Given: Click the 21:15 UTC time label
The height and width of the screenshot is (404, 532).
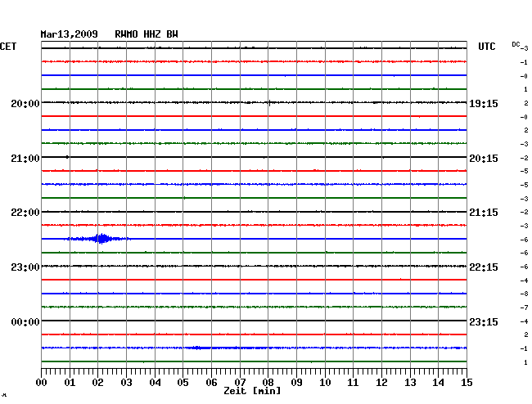Looking at the screenshot, I should pyautogui.click(x=484, y=213).
